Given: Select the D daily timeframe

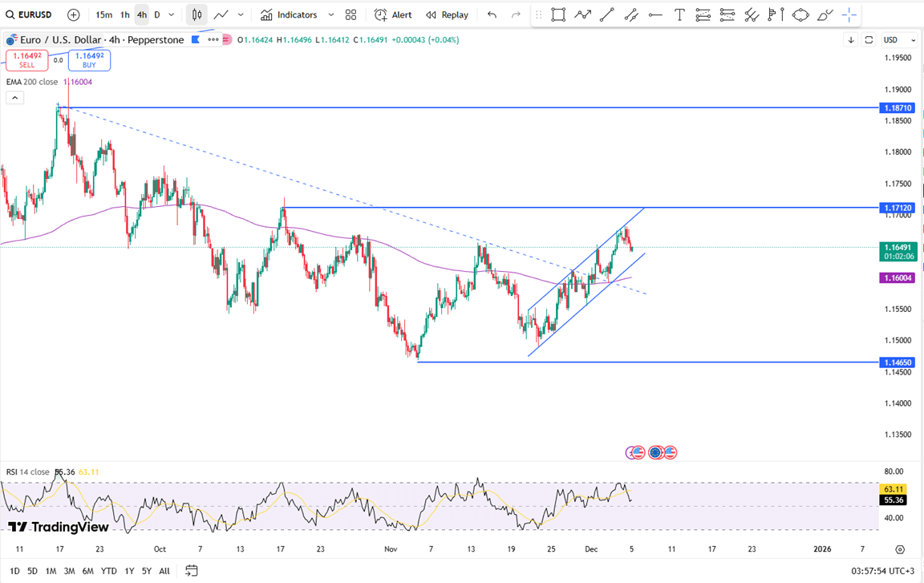Looking at the screenshot, I should point(157,14).
